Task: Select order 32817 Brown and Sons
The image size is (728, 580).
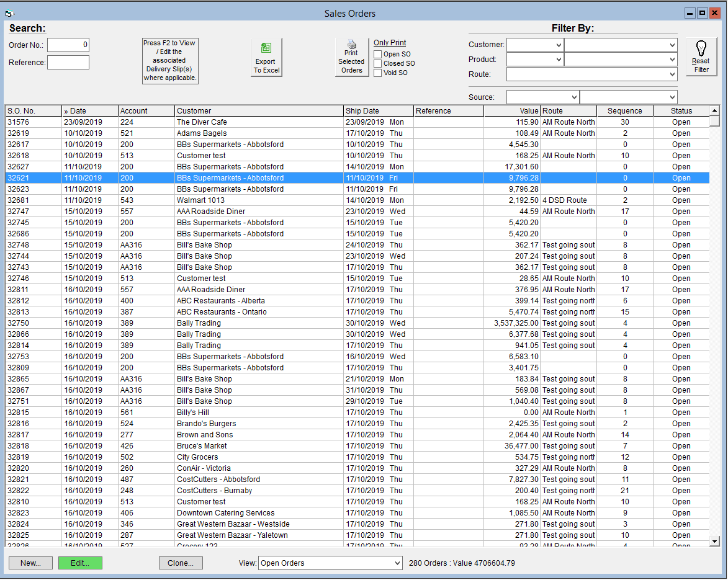Action: pyautogui.click(x=357, y=435)
